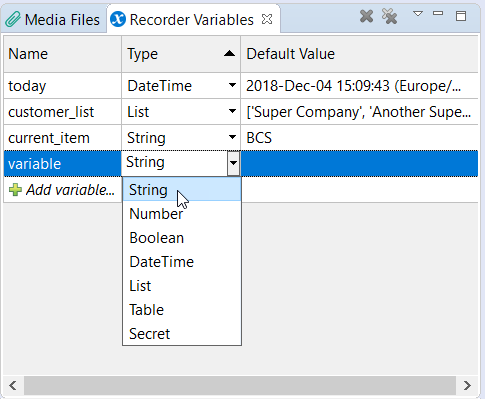Click the horizontal scrollbar thumb
Screen dimensions: 485x399
[240, 386]
